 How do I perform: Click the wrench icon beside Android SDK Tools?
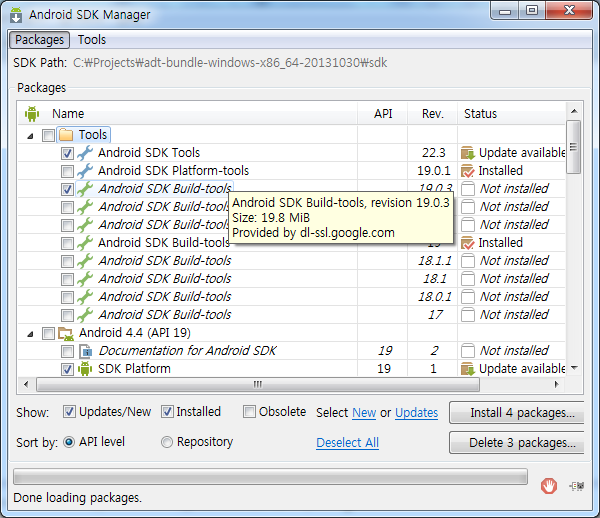point(85,153)
